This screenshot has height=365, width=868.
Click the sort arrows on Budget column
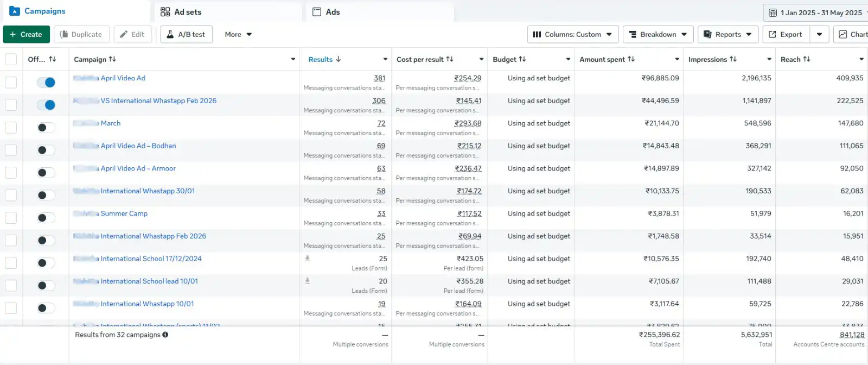(522, 59)
